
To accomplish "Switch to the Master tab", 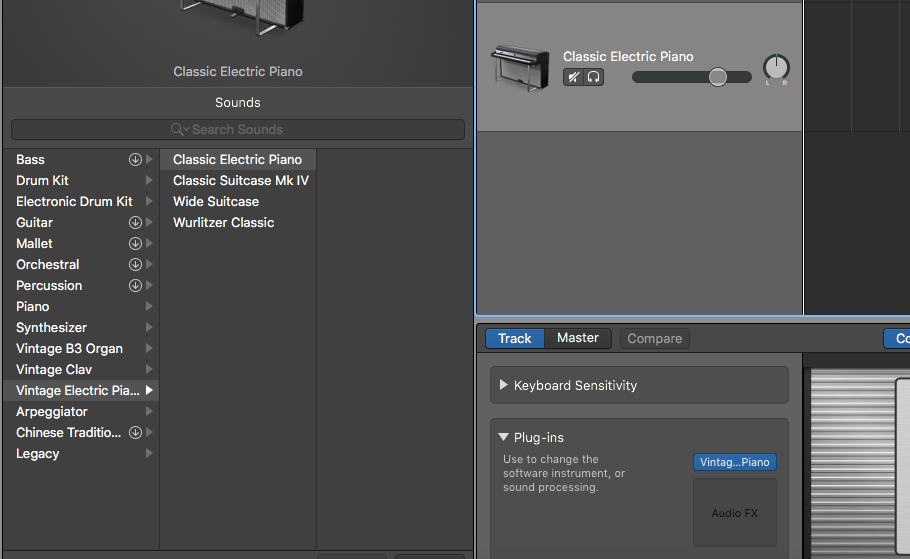I will 578,338.
